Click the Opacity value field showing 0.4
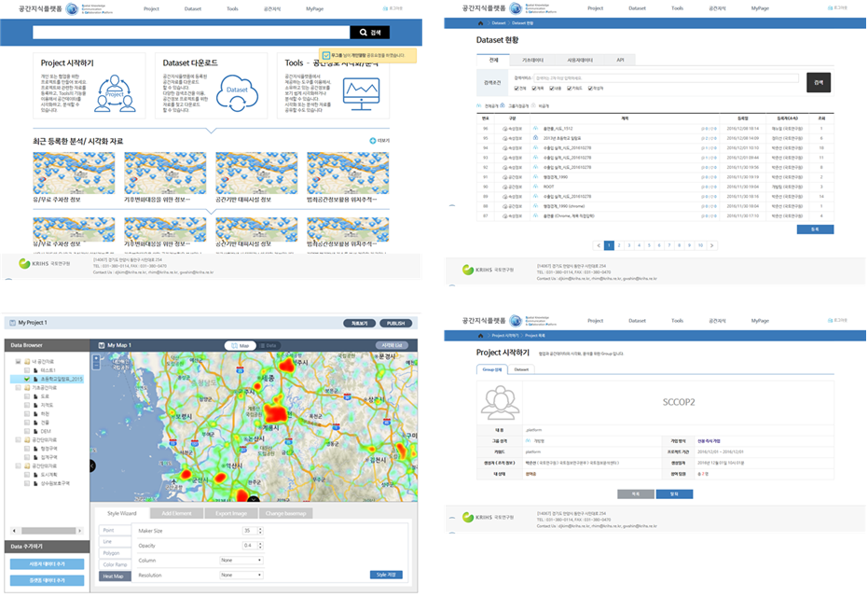868x597 pixels. tap(249, 546)
